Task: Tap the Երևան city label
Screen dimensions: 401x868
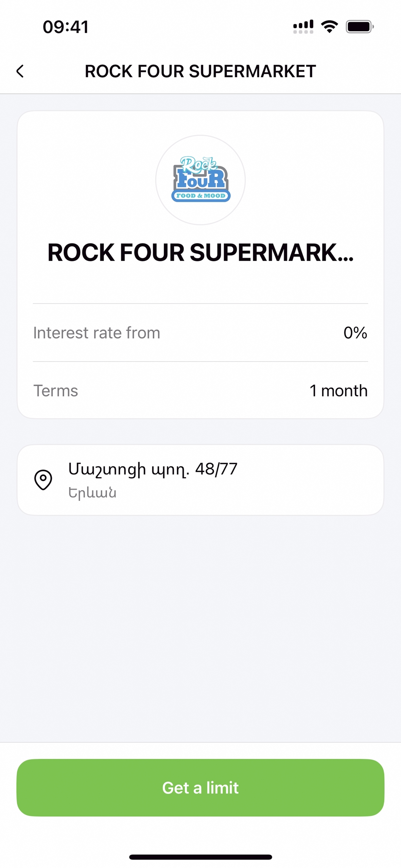Action: (x=92, y=492)
